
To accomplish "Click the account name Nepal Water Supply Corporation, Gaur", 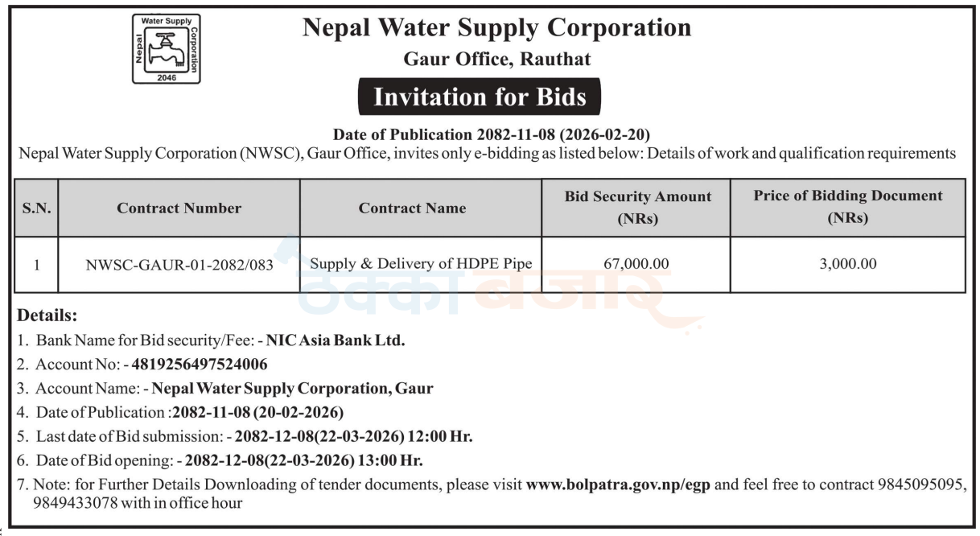I will [x=292, y=389].
